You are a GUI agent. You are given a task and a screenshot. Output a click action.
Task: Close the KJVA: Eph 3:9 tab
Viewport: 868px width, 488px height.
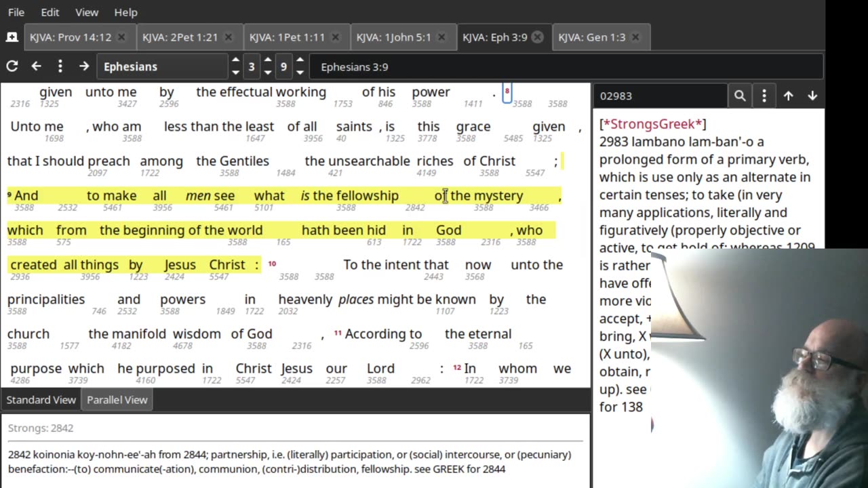(538, 37)
